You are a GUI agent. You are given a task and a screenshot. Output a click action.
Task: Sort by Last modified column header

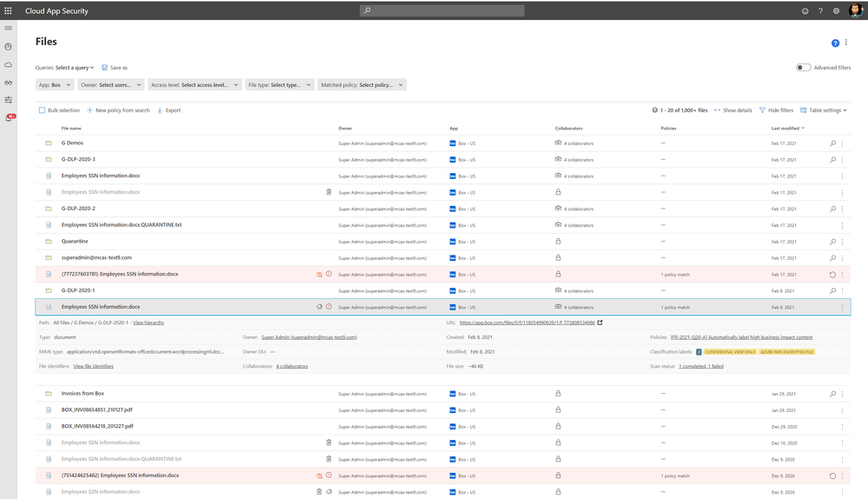click(x=788, y=128)
